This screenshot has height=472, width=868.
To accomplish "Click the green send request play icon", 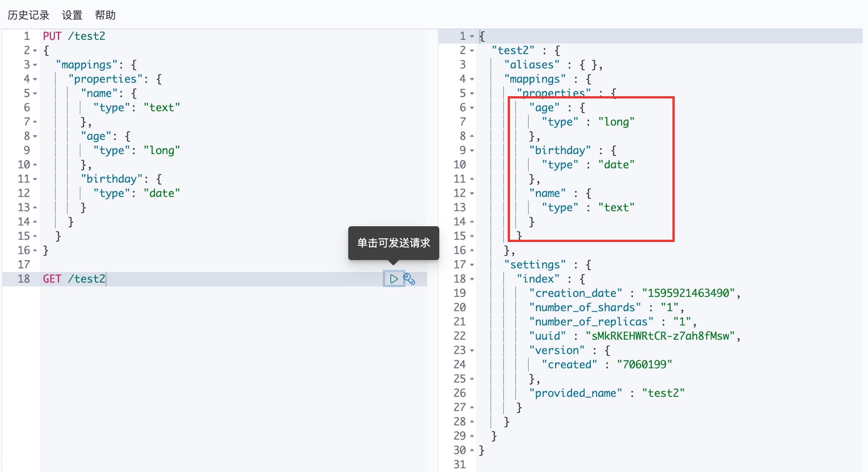I will click(x=393, y=279).
